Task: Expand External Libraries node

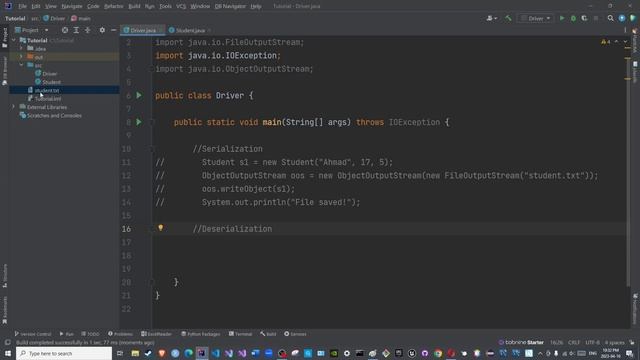Action: [14, 107]
